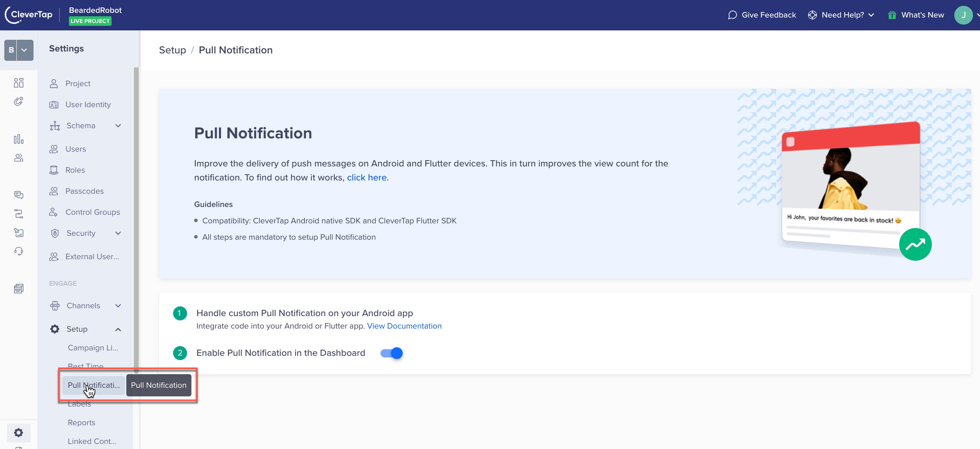Select User Identity in settings menu
The width and height of the screenshot is (980, 449).
(88, 104)
